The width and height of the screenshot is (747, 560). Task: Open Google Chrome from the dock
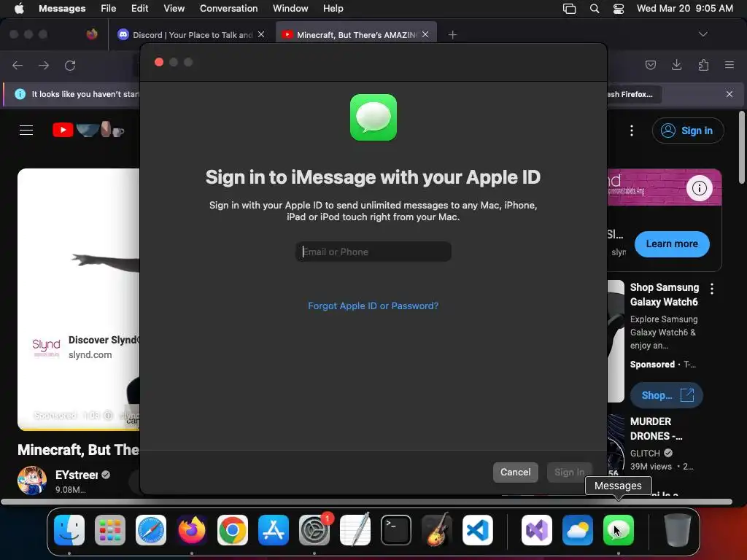click(x=233, y=530)
